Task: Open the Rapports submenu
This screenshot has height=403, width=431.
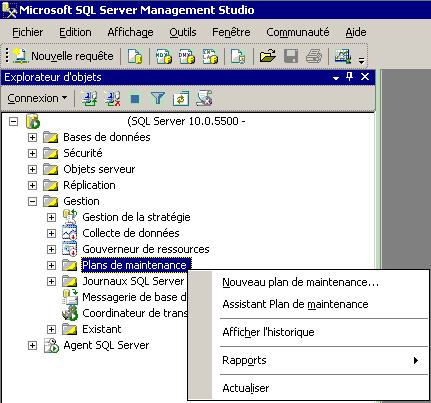Action: pos(320,360)
